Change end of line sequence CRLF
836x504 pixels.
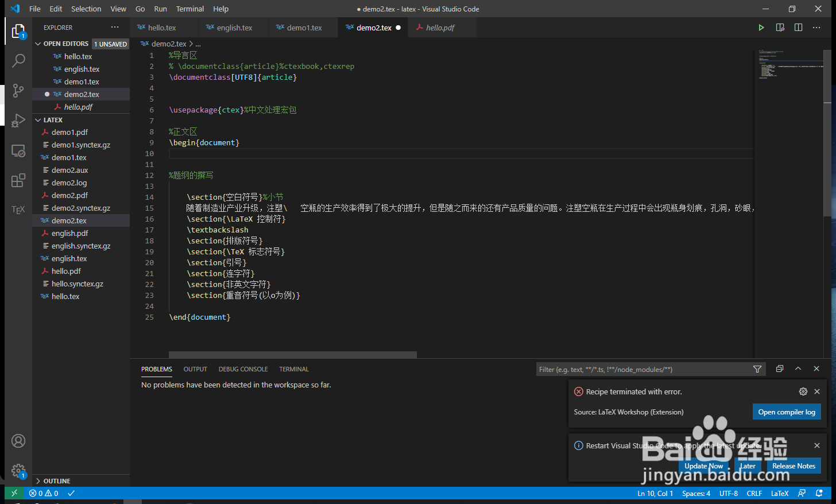(x=754, y=493)
